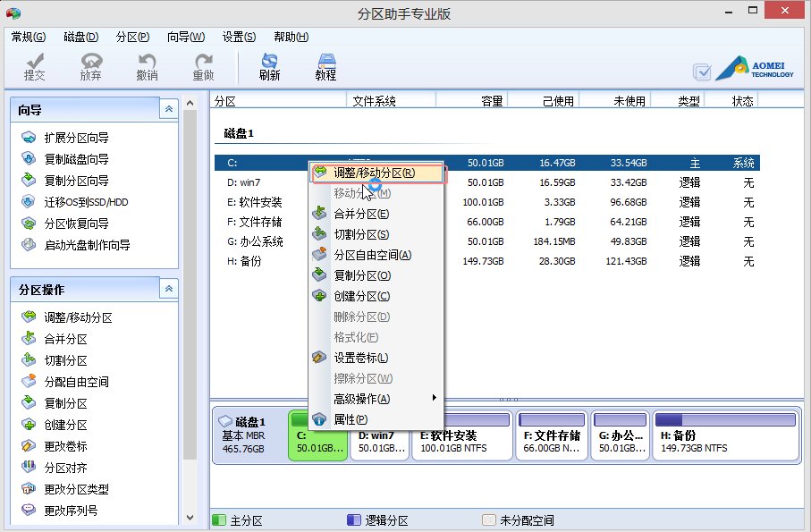Click the checkbox icon near the AOMEI logo

pos(701,71)
